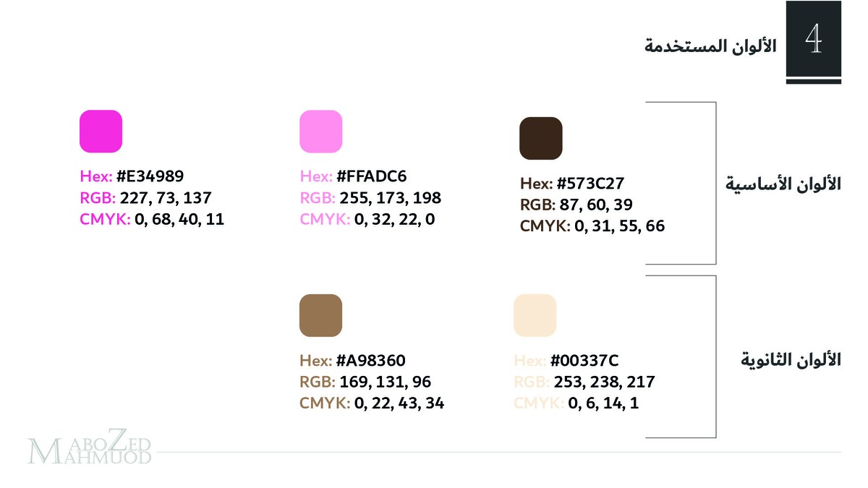Pick the dark brown color swatch
Screen dimensions: 868x488
click(540, 138)
